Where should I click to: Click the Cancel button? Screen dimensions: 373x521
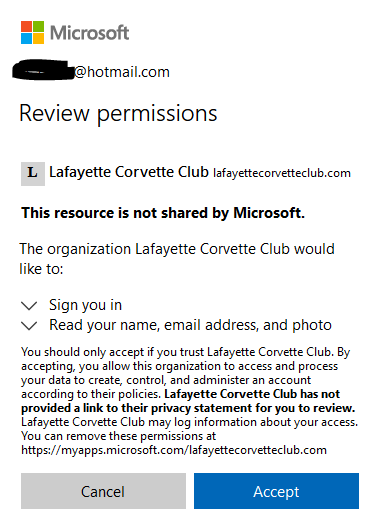coord(103,491)
